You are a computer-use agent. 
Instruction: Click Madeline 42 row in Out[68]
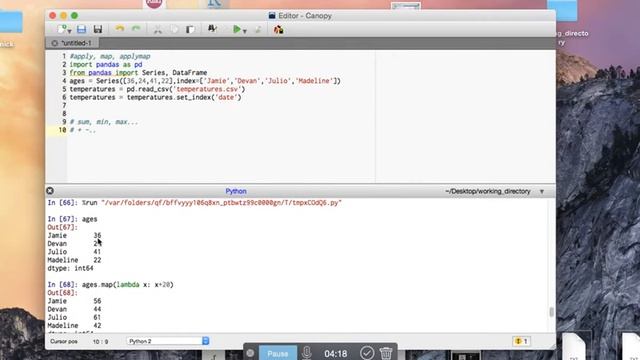[74, 325]
